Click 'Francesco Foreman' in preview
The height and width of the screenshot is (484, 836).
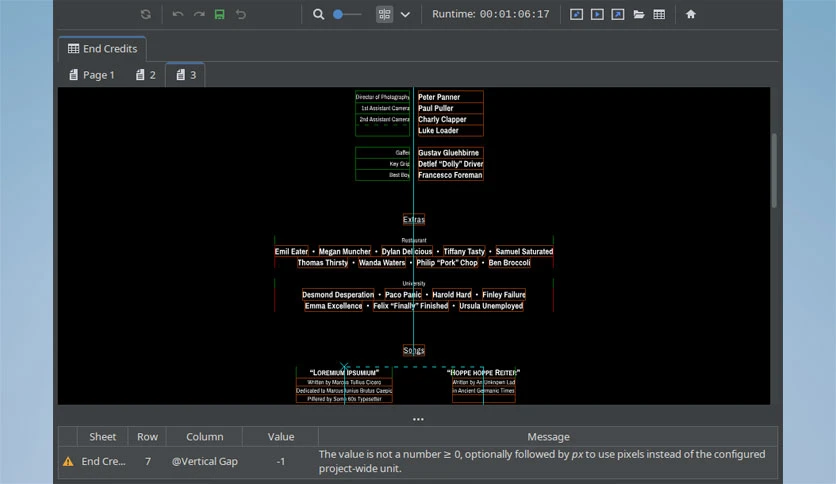tap(450, 175)
